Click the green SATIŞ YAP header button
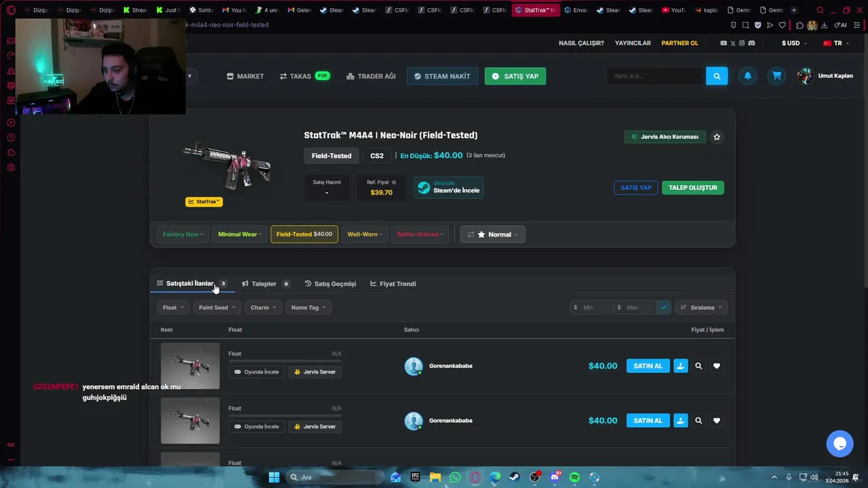Screen dimensions: 868x488 515,77
